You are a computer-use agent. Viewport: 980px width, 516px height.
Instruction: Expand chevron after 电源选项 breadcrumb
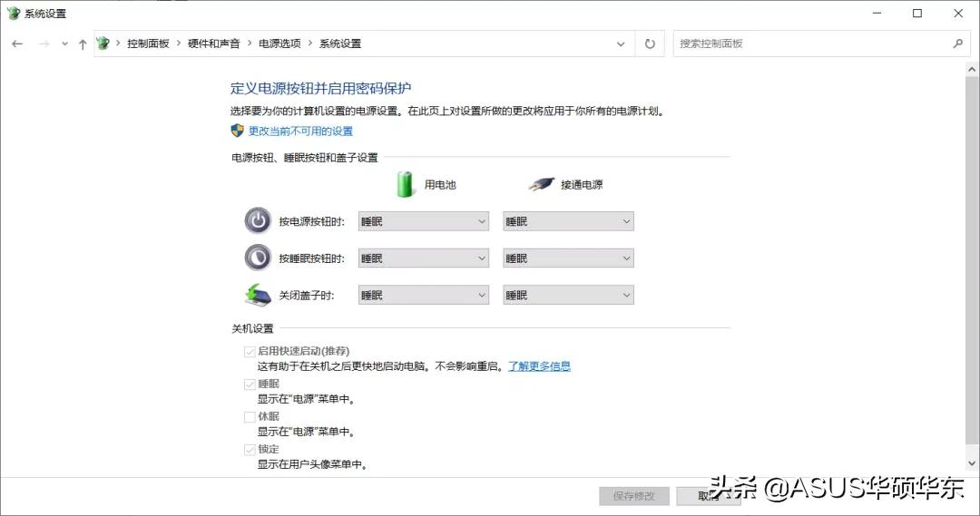tap(310, 44)
